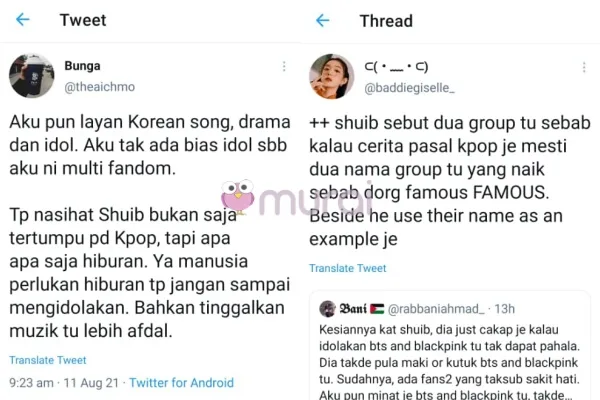Click the 13h timestamp on quoted tweet
The width and height of the screenshot is (600, 400).
tap(505, 309)
